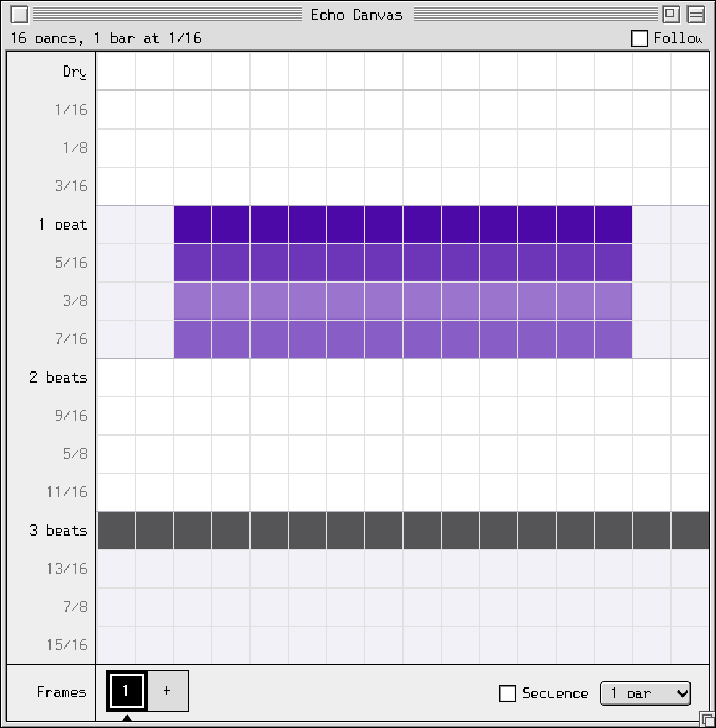Select the 11/16 delay row label
This screenshot has height=728, width=716.
(x=67, y=492)
